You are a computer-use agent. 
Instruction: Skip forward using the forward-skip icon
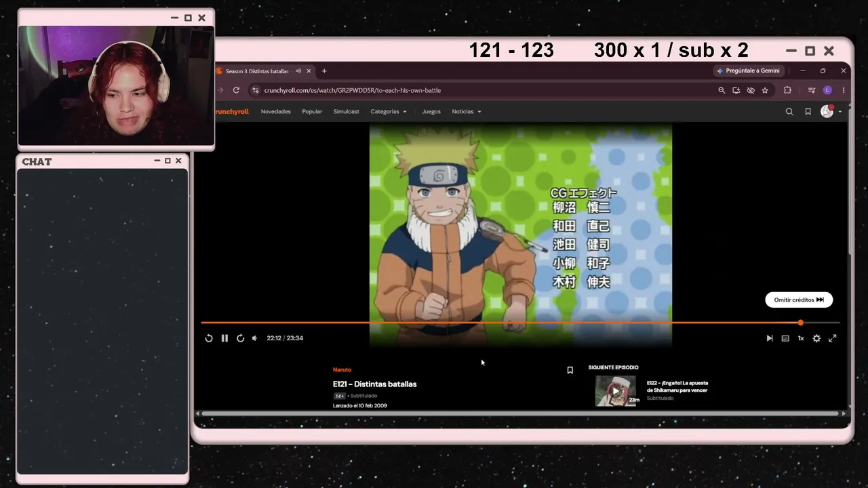pyautogui.click(x=240, y=338)
